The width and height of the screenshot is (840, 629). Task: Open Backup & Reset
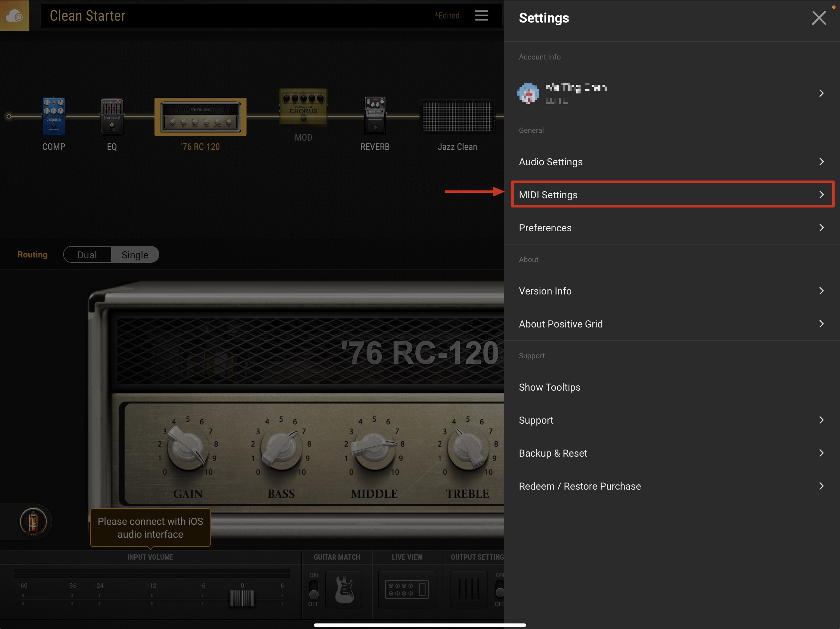click(672, 453)
